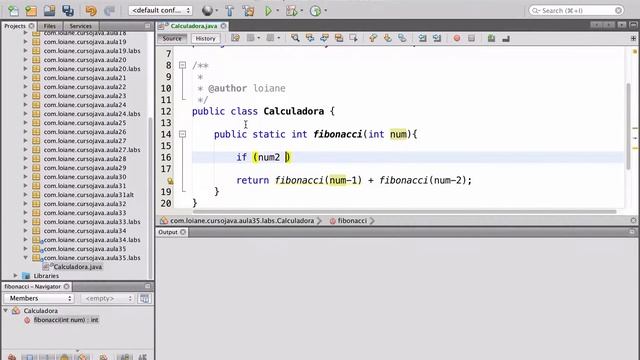Viewport: 640px width, 360px height.
Task: Click the Find Next Occurrence icon
Action: (x=324, y=38)
